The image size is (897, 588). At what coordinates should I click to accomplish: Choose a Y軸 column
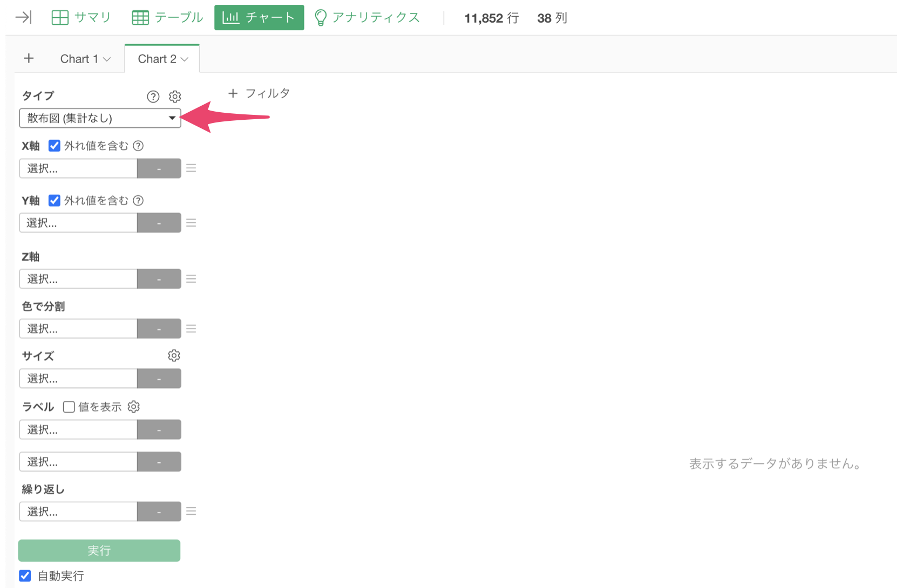click(78, 223)
